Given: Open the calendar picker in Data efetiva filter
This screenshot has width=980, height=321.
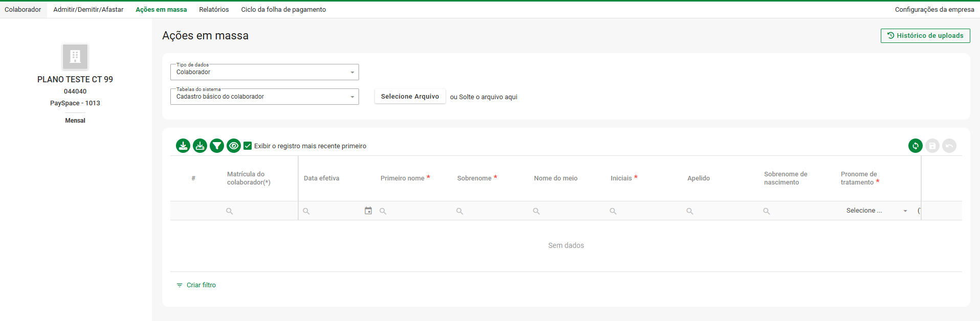Looking at the screenshot, I should pyautogui.click(x=368, y=211).
